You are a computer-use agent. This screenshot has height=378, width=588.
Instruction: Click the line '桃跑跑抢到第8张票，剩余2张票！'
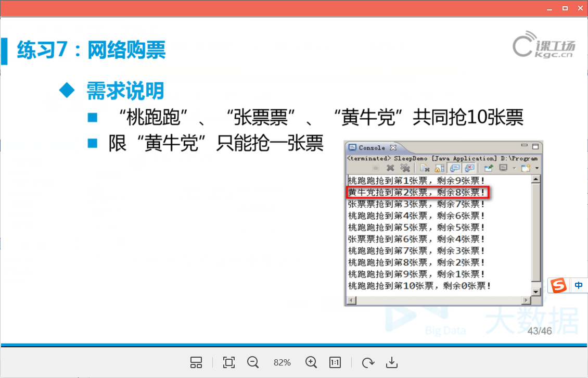point(416,262)
